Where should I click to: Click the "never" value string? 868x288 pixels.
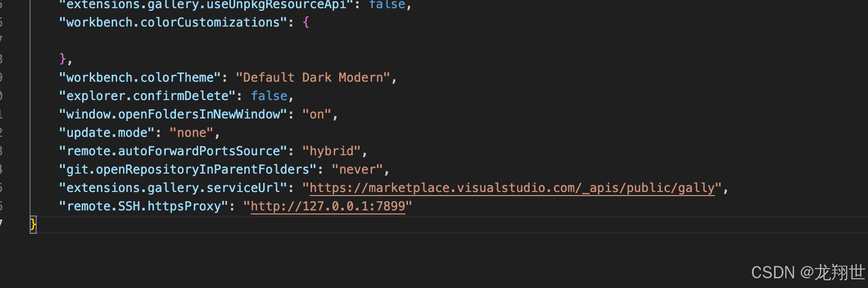pos(357,170)
